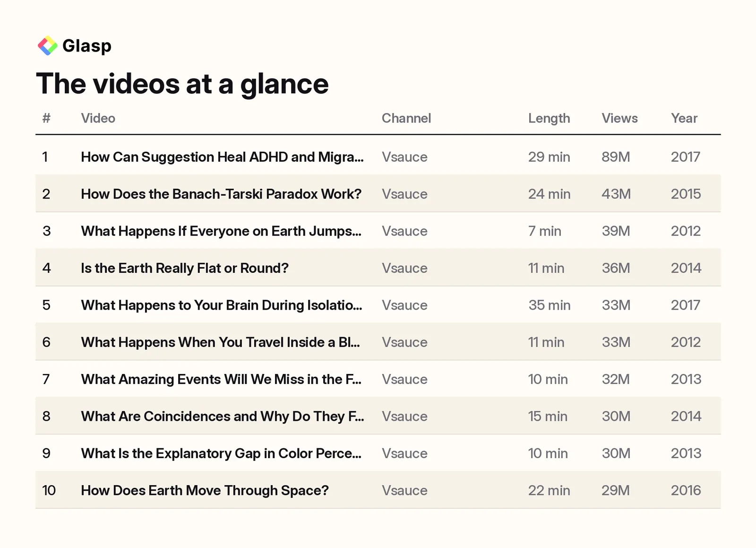Viewport: 756px width, 548px height.
Task: Click the 43M views cell
Action: 616,194
